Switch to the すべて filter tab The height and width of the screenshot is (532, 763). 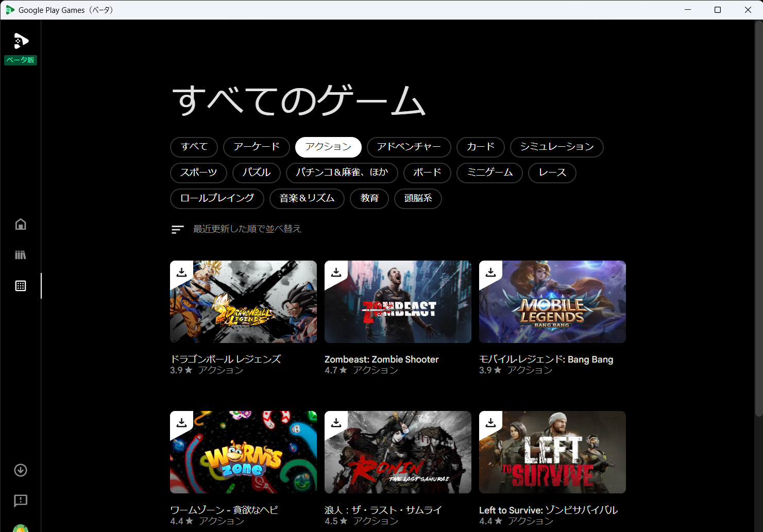[194, 147]
